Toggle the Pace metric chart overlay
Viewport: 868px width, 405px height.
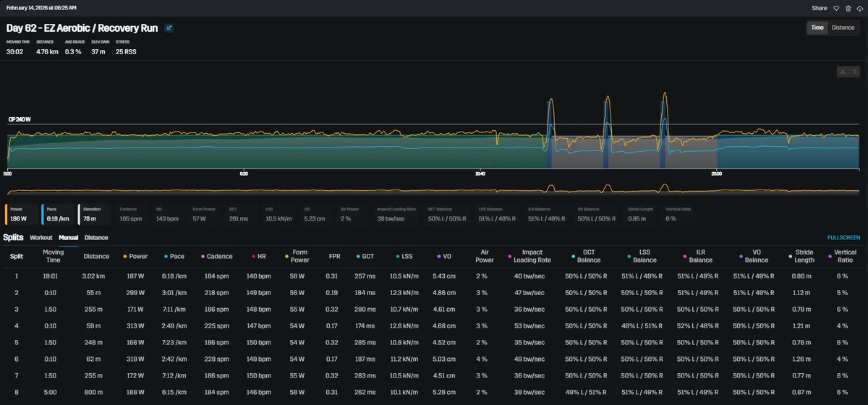coord(57,214)
